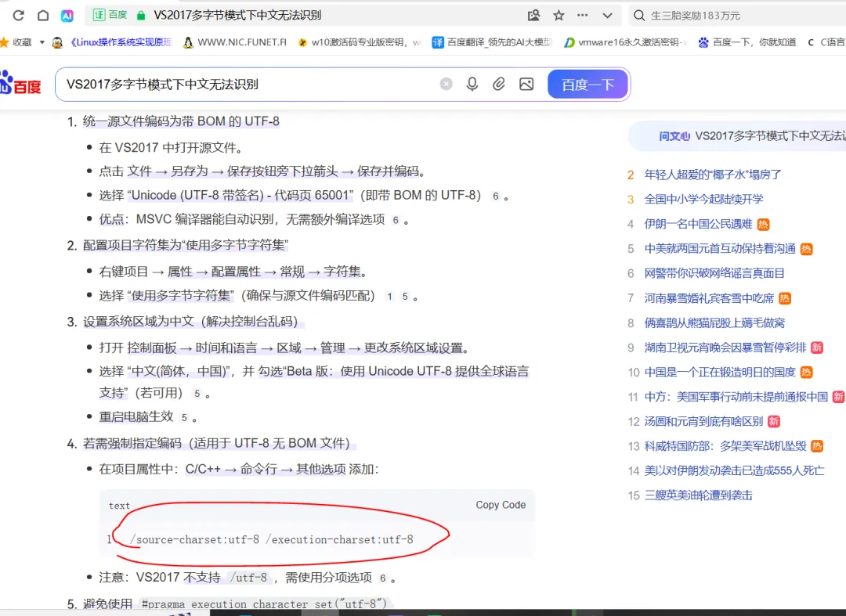Click the 百度一下 search button
This screenshot has height=616, width=846.
(587, 84)
